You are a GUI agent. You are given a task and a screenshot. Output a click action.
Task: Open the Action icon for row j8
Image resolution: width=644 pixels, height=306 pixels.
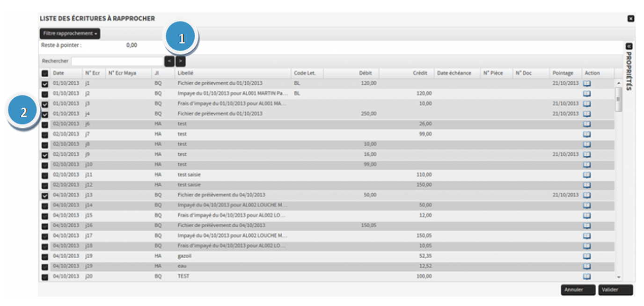coord(586,144)
